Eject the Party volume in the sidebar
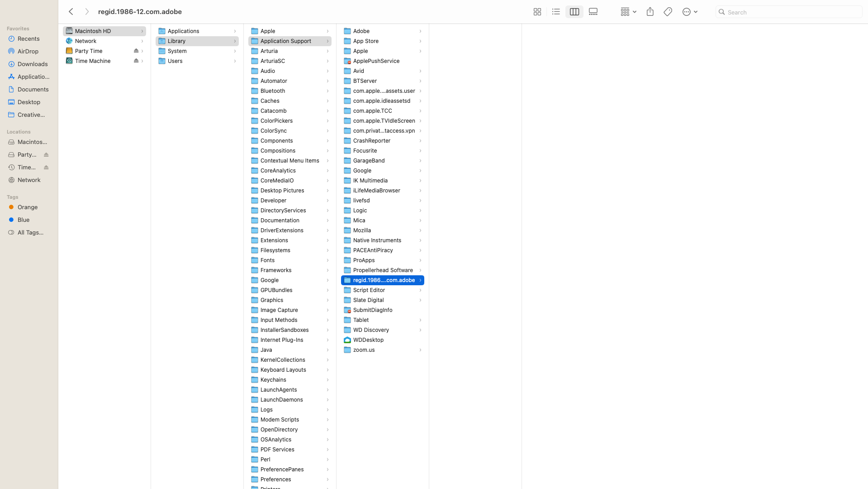Image resolution: width=868 pixels, height=489 pixels. point(46,155)
